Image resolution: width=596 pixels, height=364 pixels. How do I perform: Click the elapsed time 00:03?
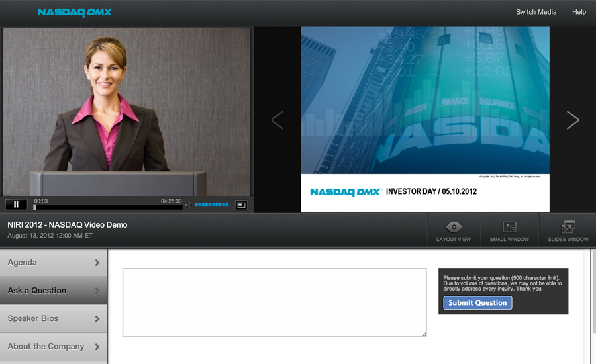click(x=41, y=201)
